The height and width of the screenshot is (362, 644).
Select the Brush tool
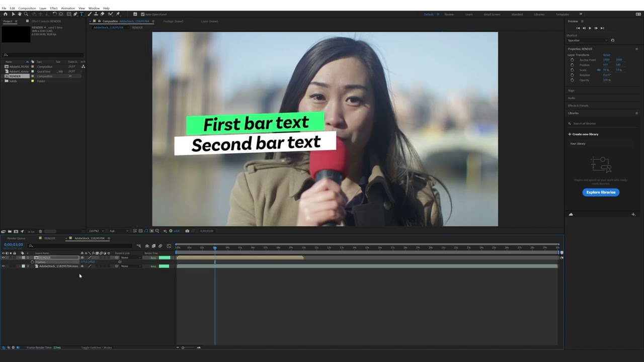pos(90,14)
